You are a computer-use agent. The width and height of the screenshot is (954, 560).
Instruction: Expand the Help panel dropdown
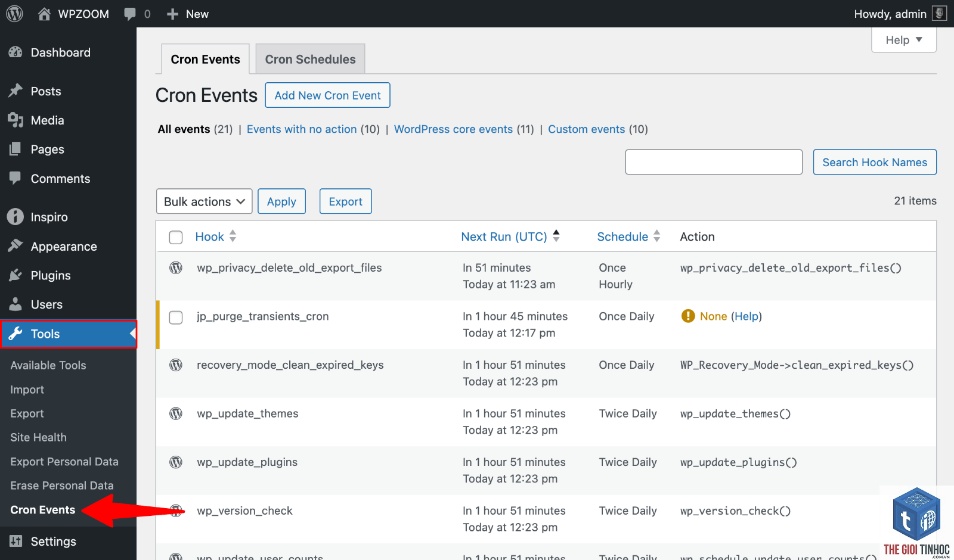tap(904, 40)
